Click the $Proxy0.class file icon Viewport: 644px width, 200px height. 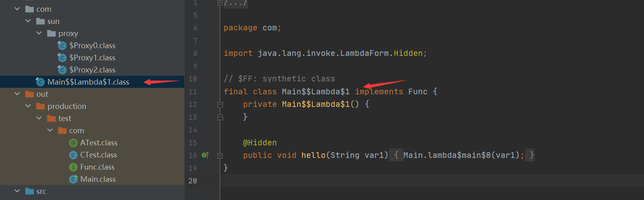coord(62,45)
